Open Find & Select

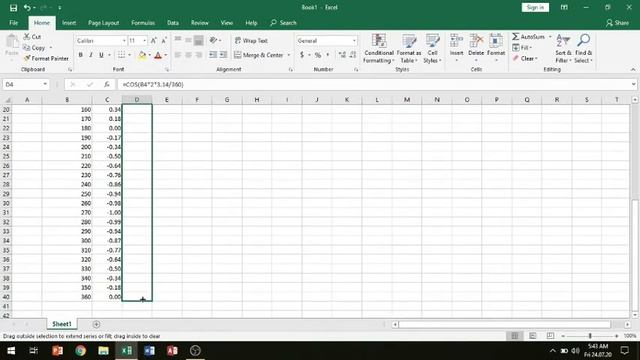(583, 49)
